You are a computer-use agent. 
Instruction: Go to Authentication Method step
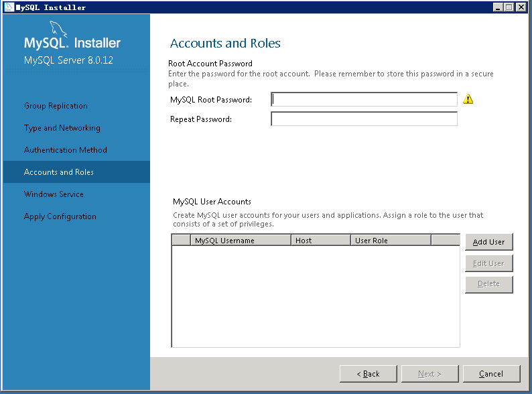coord(66,150)
